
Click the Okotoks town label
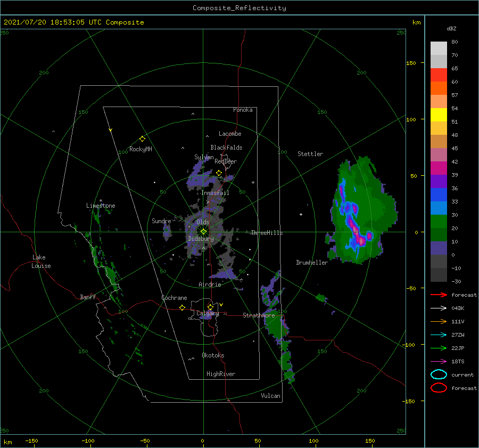click(x=213, y=355)
